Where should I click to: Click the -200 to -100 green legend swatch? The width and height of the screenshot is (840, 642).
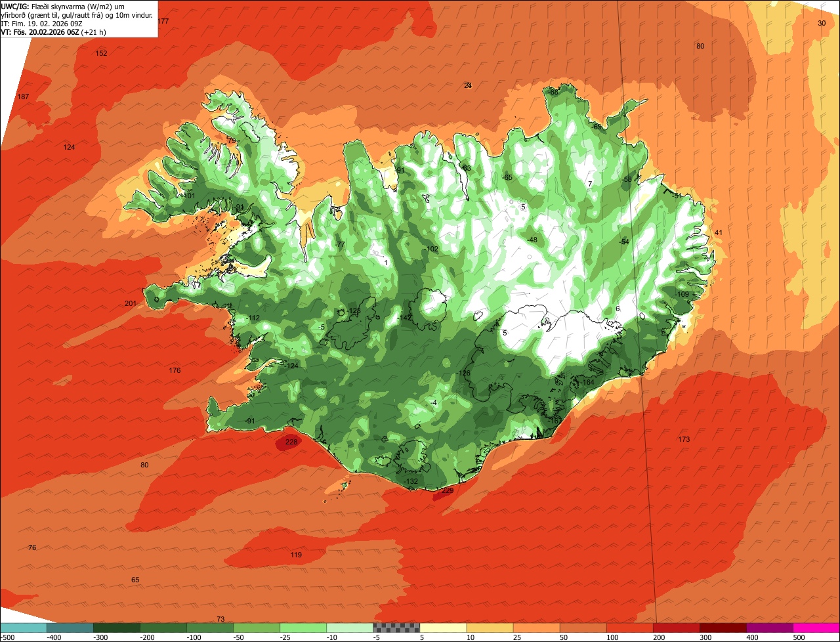(x=163, y=628)
